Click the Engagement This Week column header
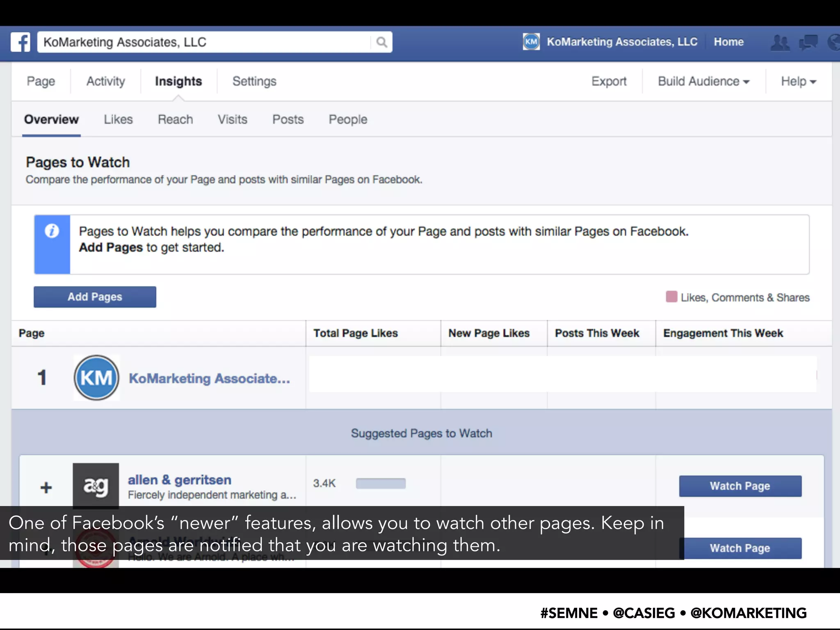This screenshot has width=840, height=630. [723, 333]
